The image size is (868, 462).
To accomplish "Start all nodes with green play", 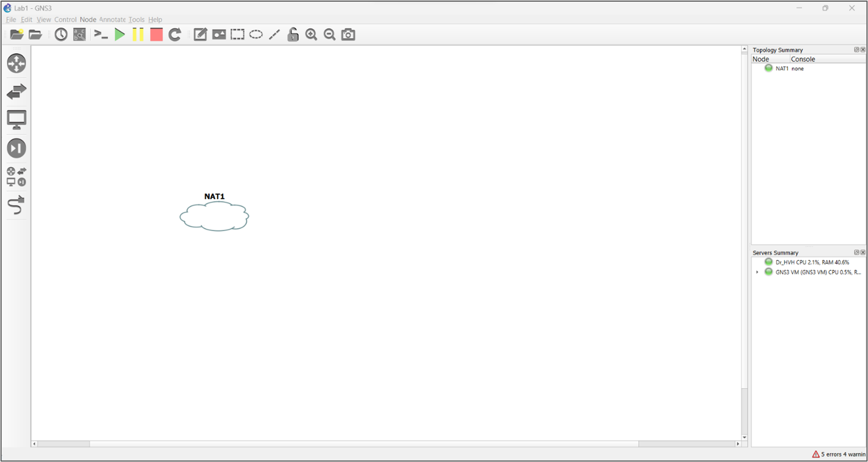I will [119, 34].
